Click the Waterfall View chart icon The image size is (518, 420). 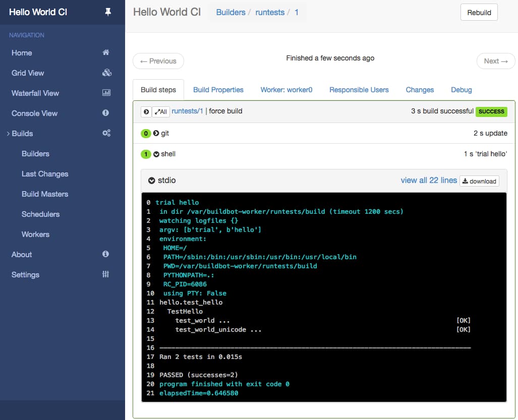pos(106,93)
